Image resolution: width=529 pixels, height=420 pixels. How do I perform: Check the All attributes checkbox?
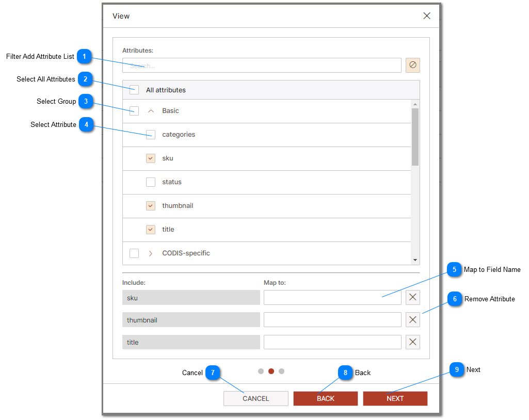134,89
